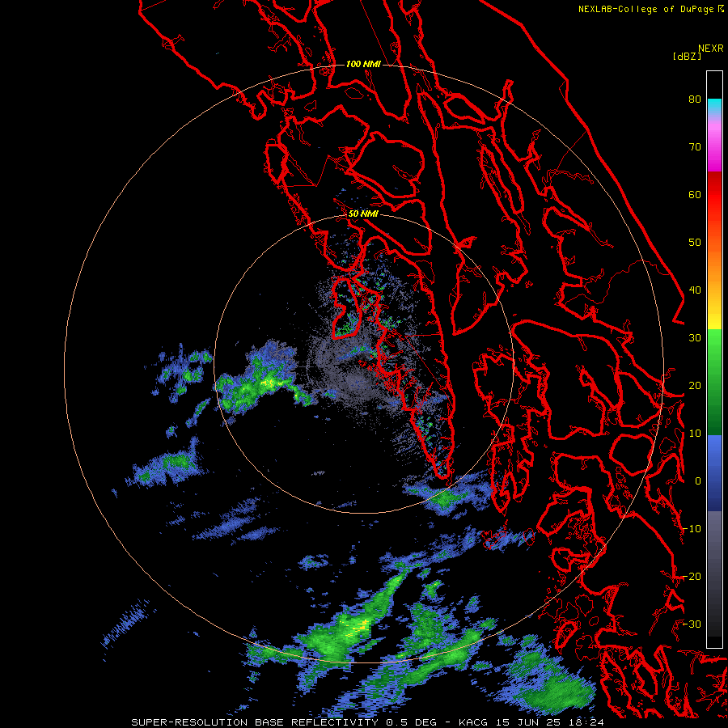Click the KACG 15 JUN 25 18:24 timestamp
The height and width of the screenshot is (728, 728).
(x=531, y=722)
